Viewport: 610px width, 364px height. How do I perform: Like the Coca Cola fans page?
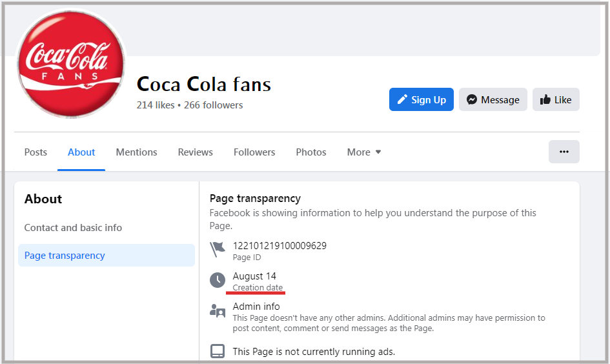pos(556,99)
